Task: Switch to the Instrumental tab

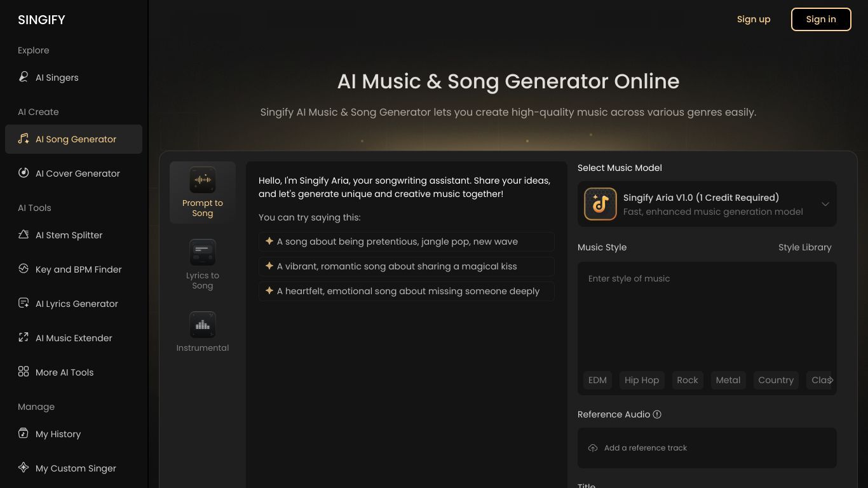Action: [x=203, y=332]
